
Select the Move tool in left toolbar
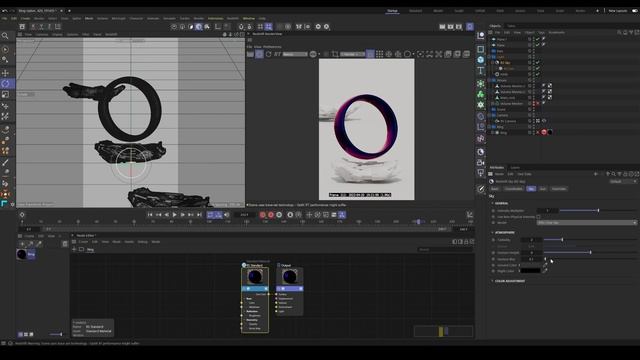pyautogui.click(x=5, y=73)
